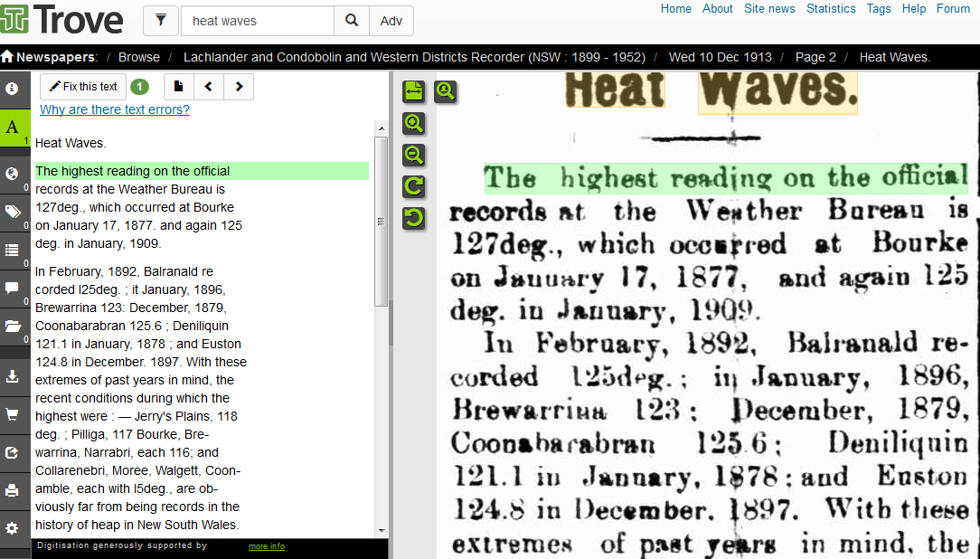Viewport: 980px width, 559px height.
Task: Toggle the article text panel (A)
Action: click(13, 128)
